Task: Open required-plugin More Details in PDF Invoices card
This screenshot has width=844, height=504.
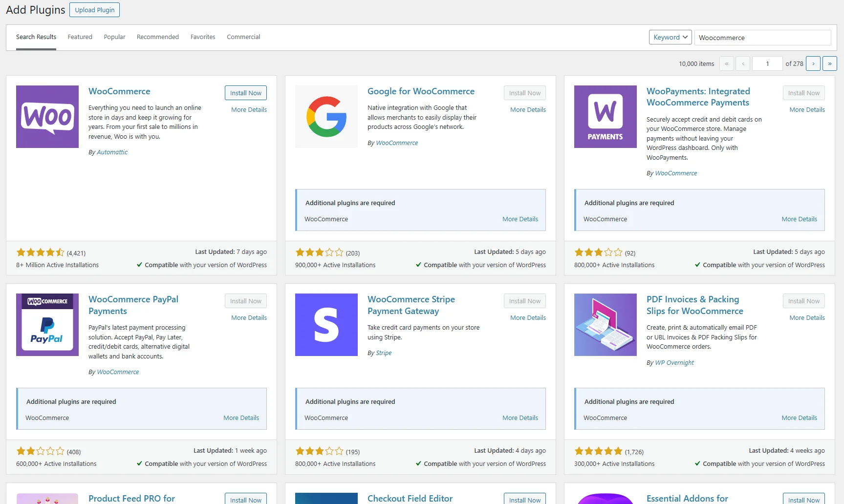Action: pyautogui.click(x=800, y=418)
